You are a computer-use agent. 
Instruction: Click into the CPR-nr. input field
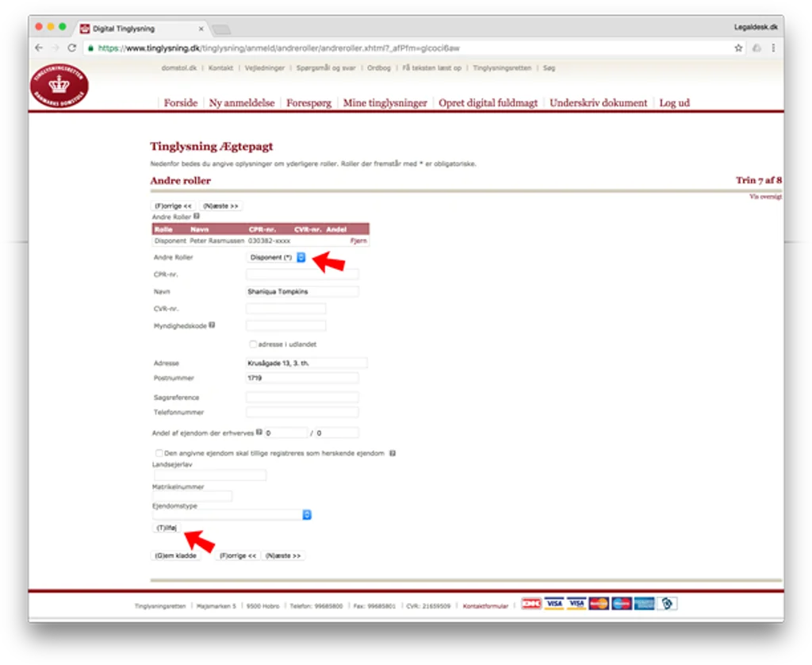[302, 275]
